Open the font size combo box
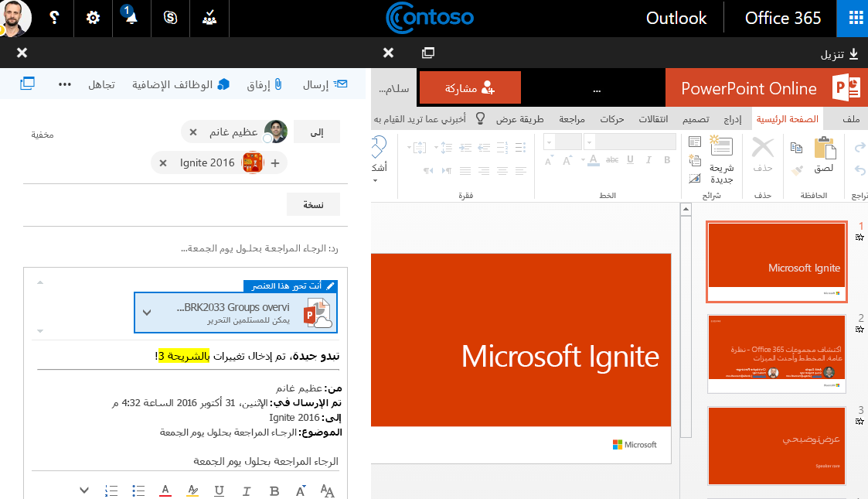Viewport: 868px width, 499px height. 563,142
